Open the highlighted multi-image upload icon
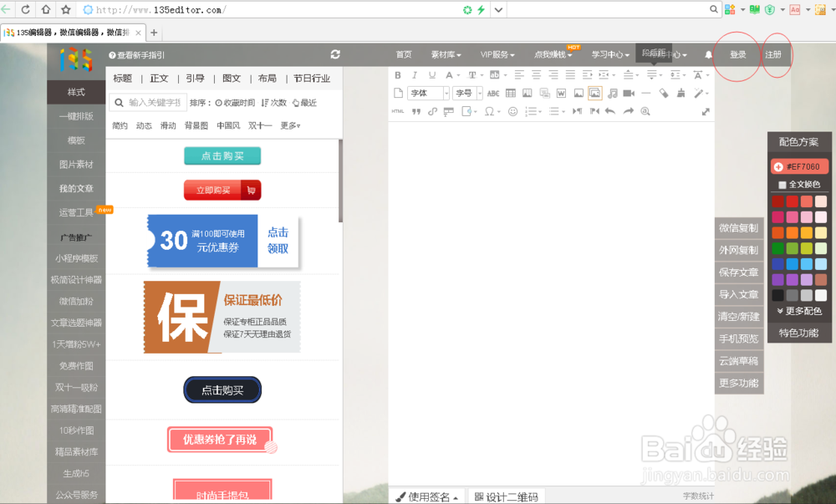 click(x=595, y=94)
